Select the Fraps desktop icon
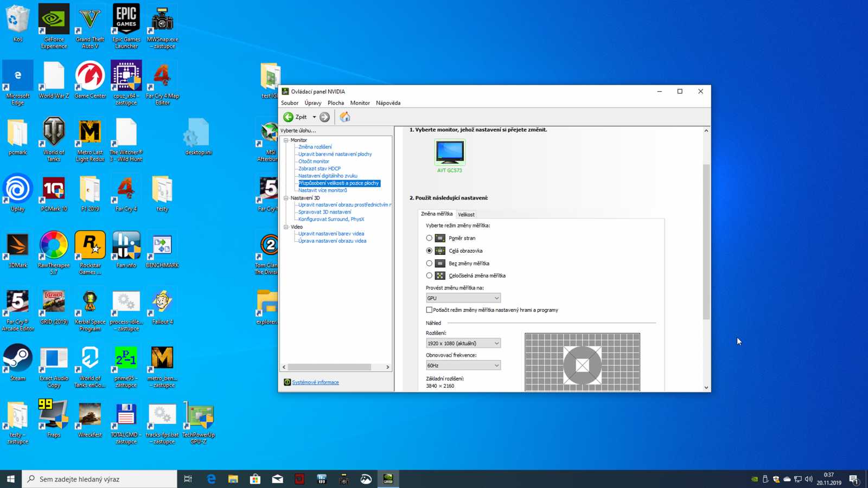The height and width of the screenshot is (488, 868). tap(54, 419)
